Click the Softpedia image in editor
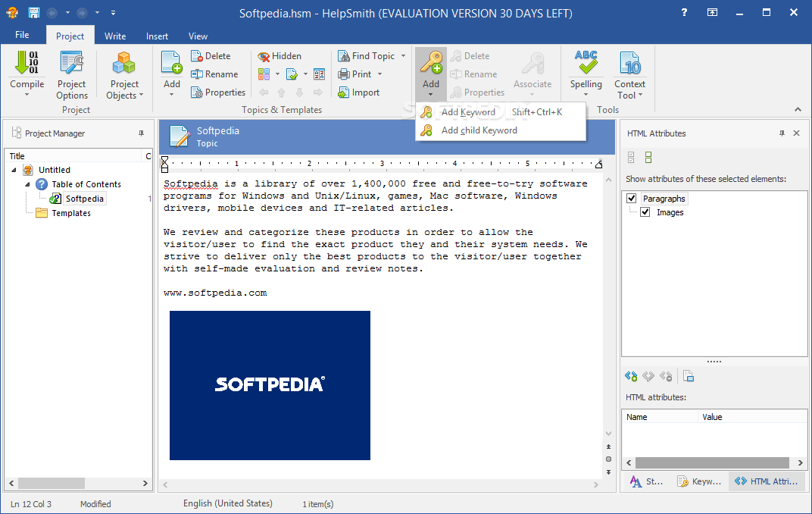Screen dimensions: 812x514 (270, 385)
